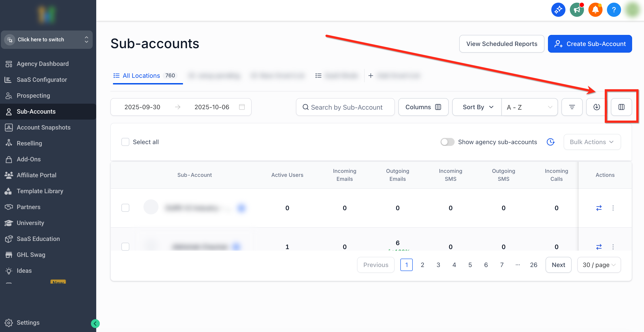Click the AI sparkle icon in the header

point(558,10)
